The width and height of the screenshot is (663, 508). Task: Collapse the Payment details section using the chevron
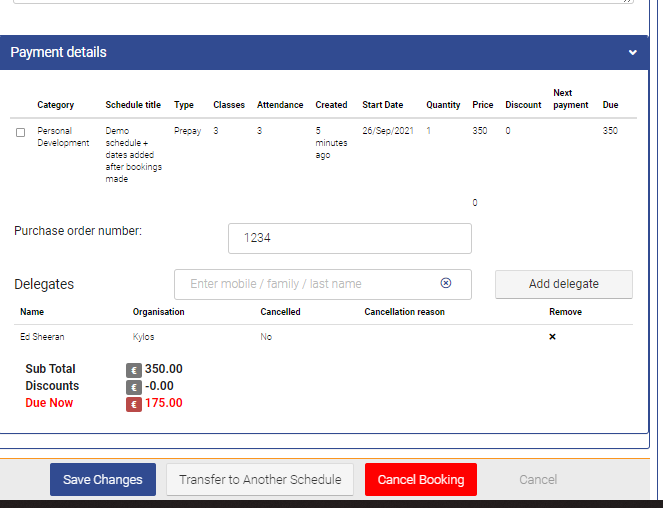point(632,53)
